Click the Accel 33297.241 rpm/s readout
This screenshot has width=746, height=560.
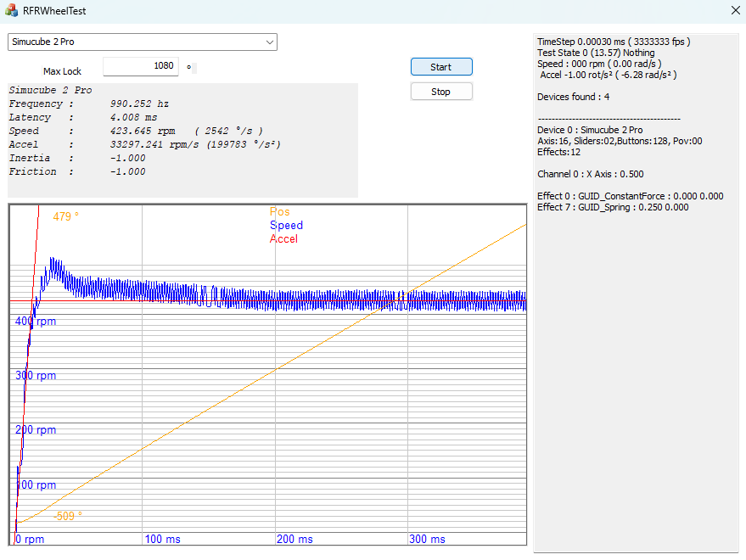(x=144, y=144)
